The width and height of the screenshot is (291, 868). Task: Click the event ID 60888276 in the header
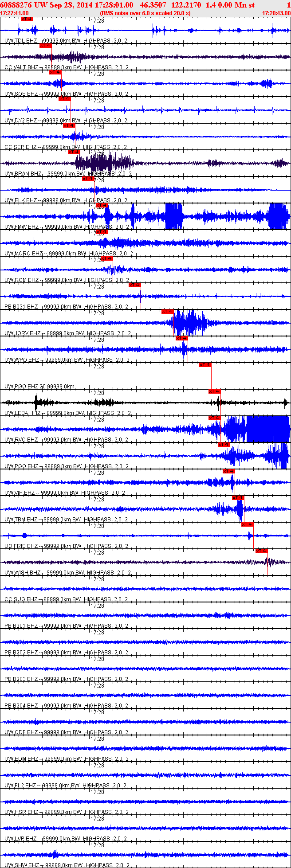click(x=16, y=5)
